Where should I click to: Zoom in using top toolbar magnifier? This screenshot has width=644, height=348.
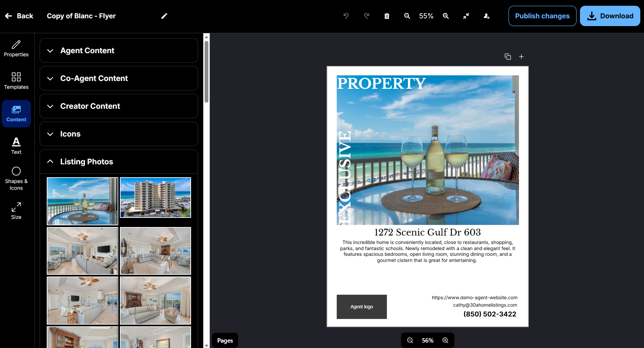click(x=446, y=16)
